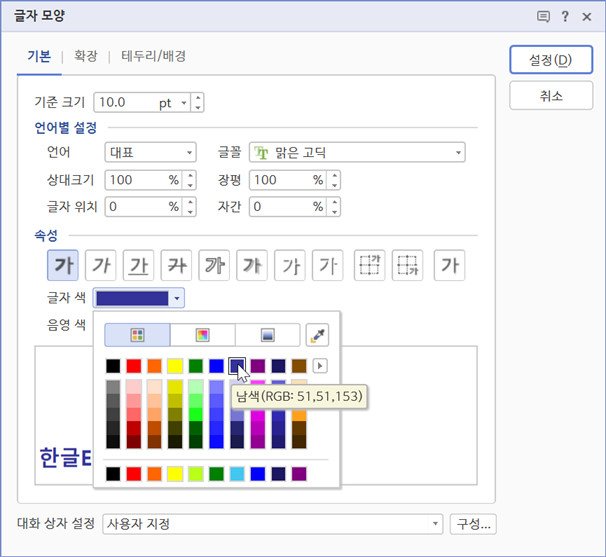Screen dimensions: 606x557
Task: Select the red swatch in top color row
Action: pyautogui.click(x=134, y=366)
